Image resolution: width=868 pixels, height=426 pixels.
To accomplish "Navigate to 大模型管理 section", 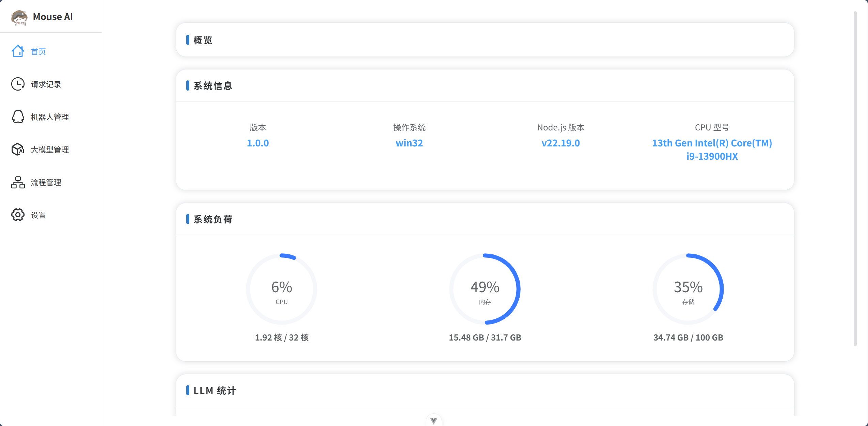I will pos(50,150).
